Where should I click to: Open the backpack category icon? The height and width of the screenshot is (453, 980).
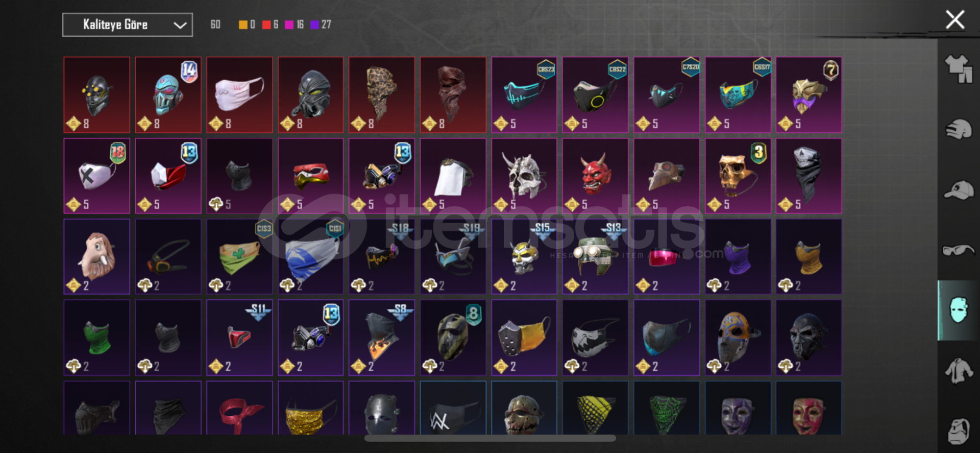click(x=959, y=431)
